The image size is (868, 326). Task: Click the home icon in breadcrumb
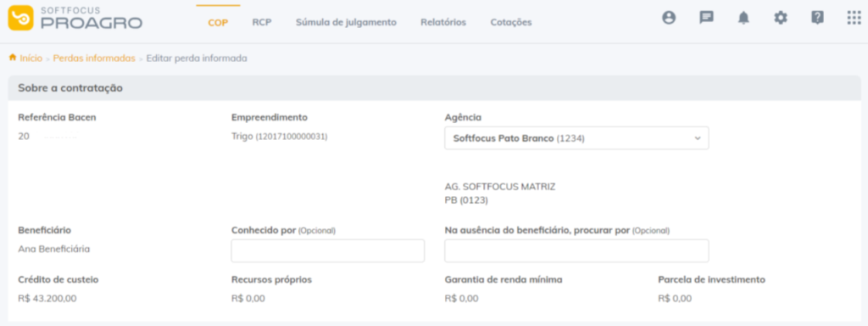point(13,58)
